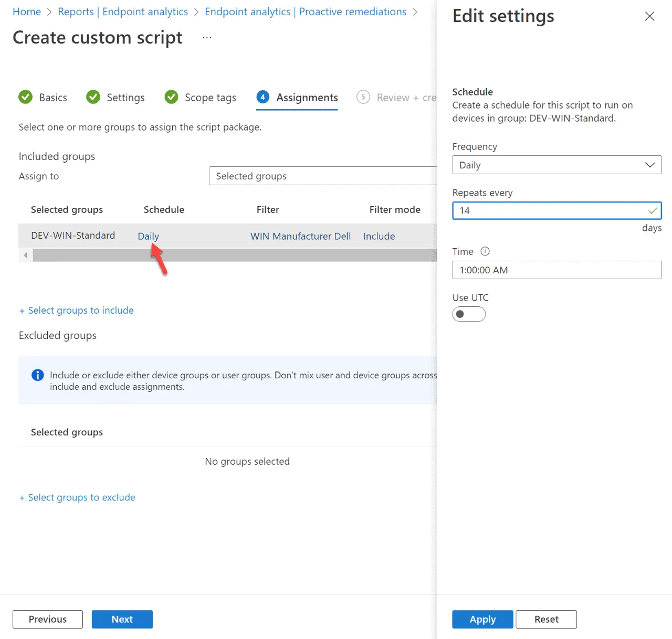Click the days unit label

coord(652,228)
